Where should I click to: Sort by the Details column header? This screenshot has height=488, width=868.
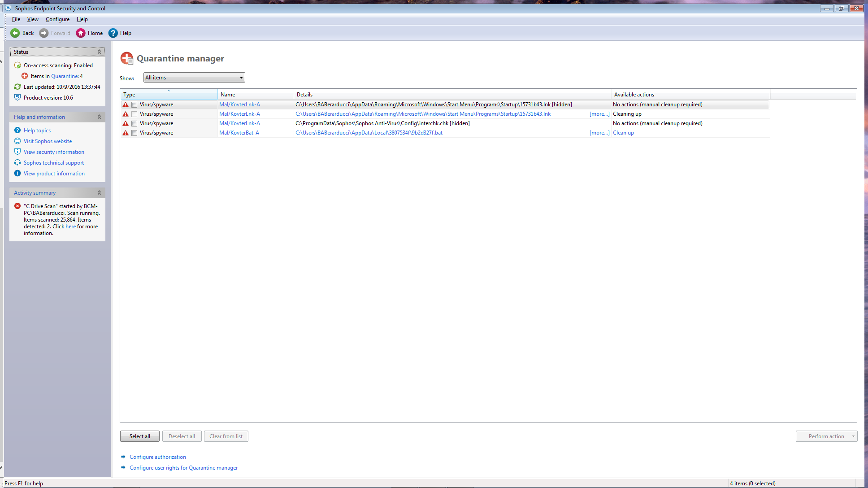coord(452,95)
